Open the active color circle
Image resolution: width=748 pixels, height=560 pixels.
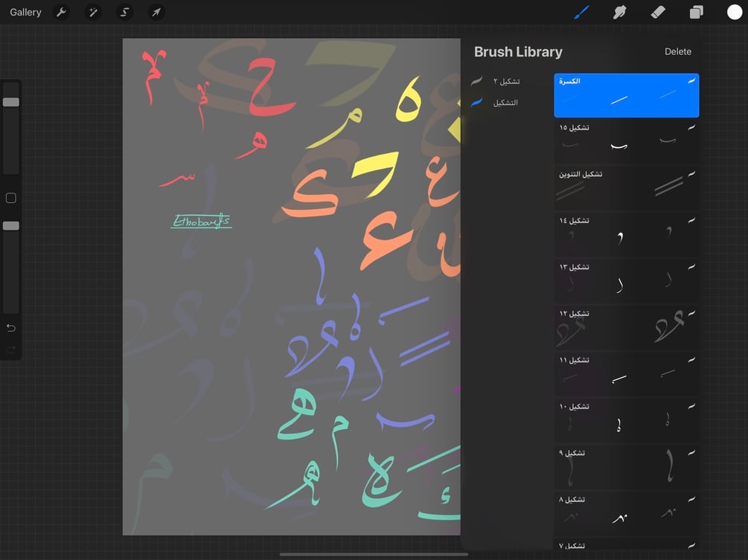click(734, 12)
